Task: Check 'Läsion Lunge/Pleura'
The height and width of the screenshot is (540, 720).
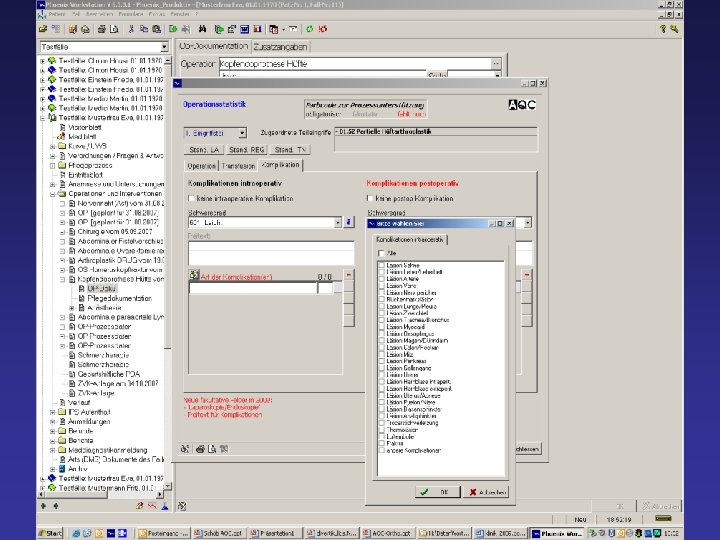Action: 381,306
